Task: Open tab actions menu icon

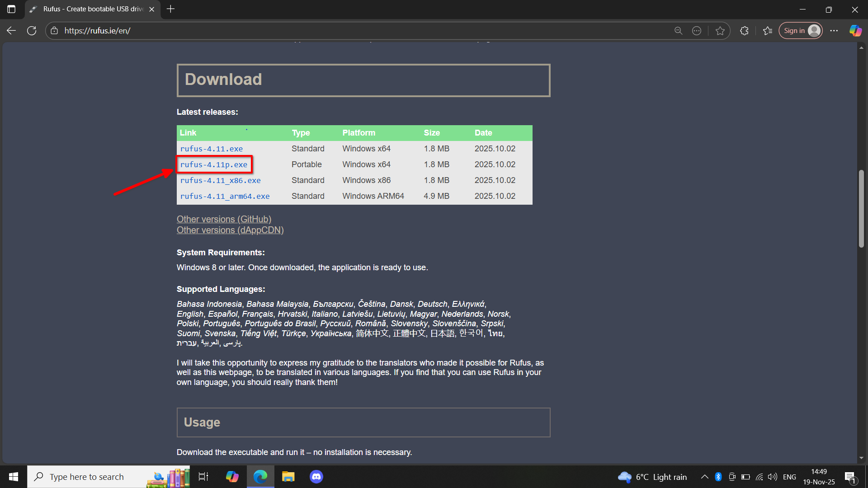Action: point(11,9)
